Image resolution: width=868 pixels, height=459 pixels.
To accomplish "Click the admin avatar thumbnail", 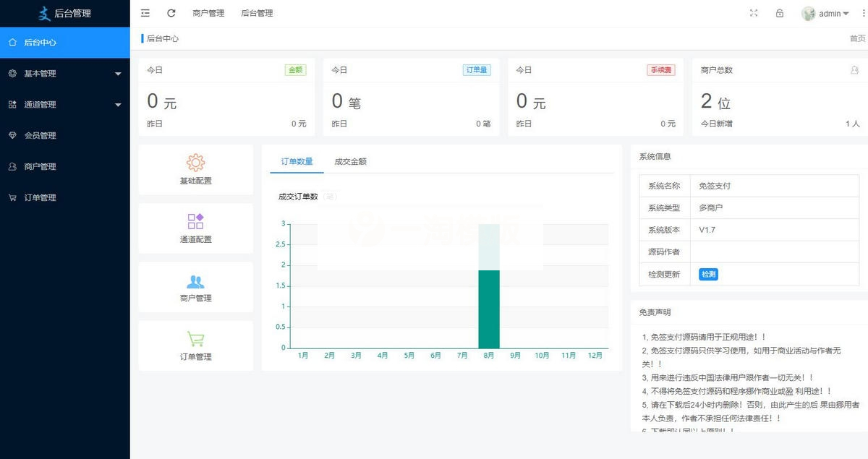I will 808,12.
